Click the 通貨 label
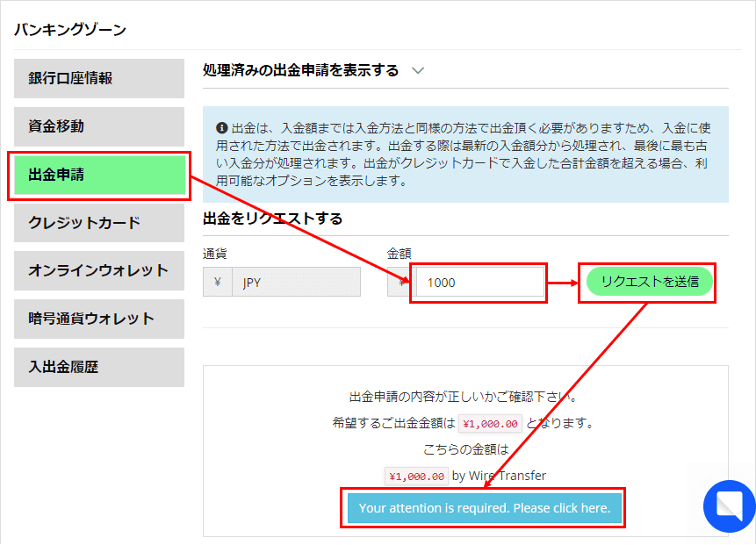756x545 pixels. pos(215,254)
